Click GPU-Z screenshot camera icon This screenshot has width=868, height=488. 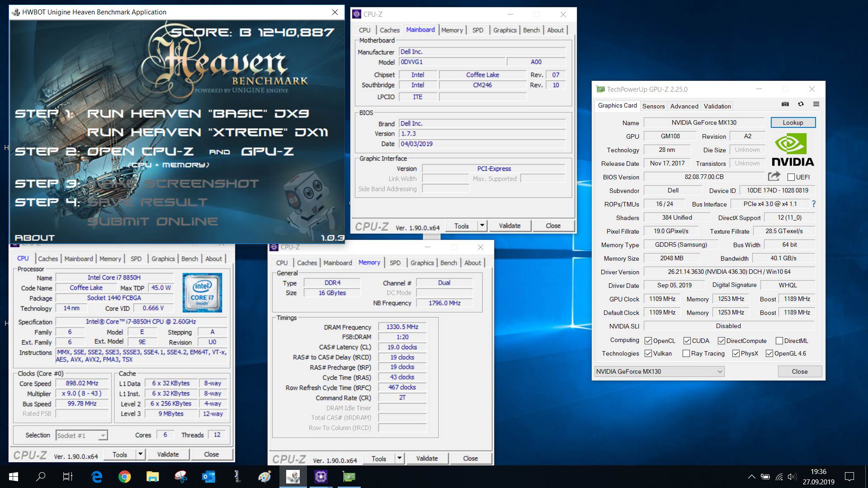(785, 104)
